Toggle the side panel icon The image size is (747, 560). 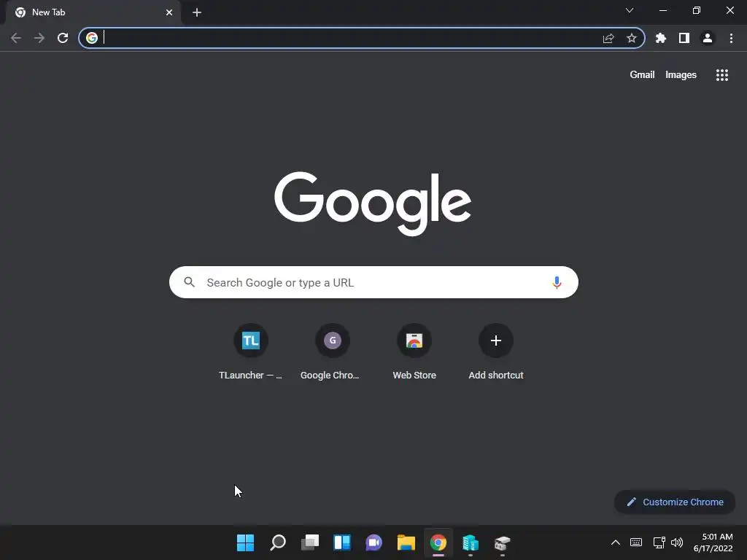(x=684, y=38)
